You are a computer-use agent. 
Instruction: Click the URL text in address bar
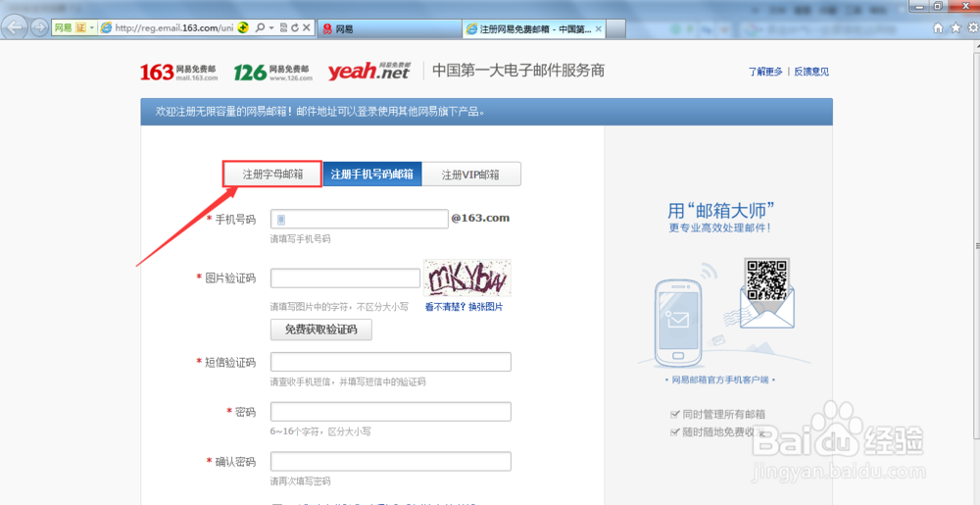click(173, 28)
